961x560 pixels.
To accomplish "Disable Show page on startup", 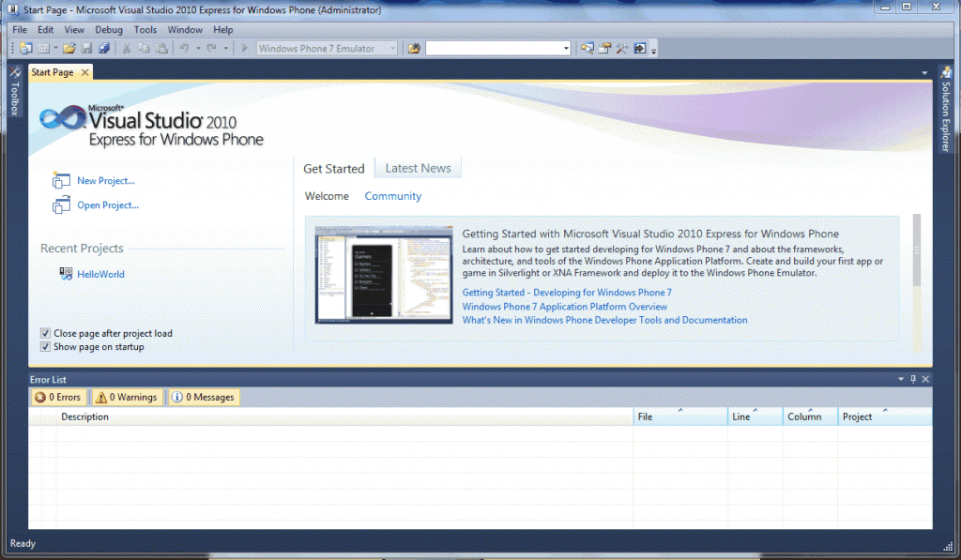I will (x=45, y=346).
